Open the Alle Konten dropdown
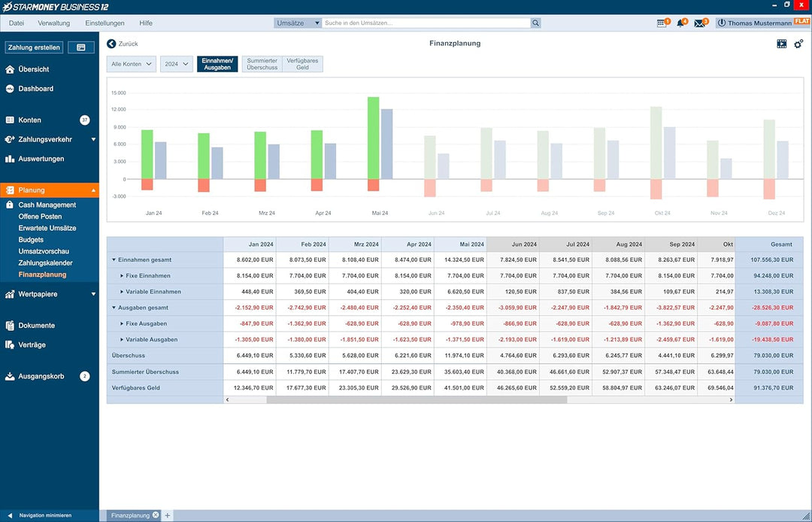The image size is (812, 522). 132,64
